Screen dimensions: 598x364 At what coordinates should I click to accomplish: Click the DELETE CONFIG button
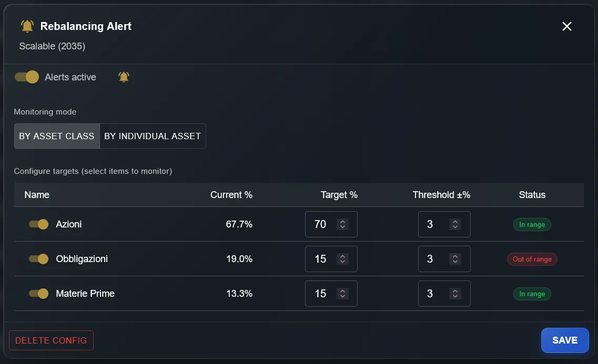coord(51,340)
